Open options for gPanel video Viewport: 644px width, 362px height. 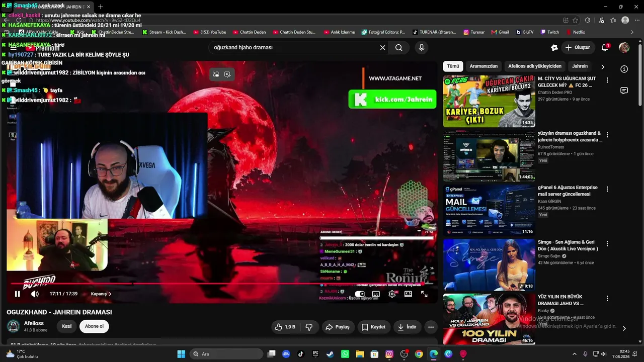[x=607, y=189]
